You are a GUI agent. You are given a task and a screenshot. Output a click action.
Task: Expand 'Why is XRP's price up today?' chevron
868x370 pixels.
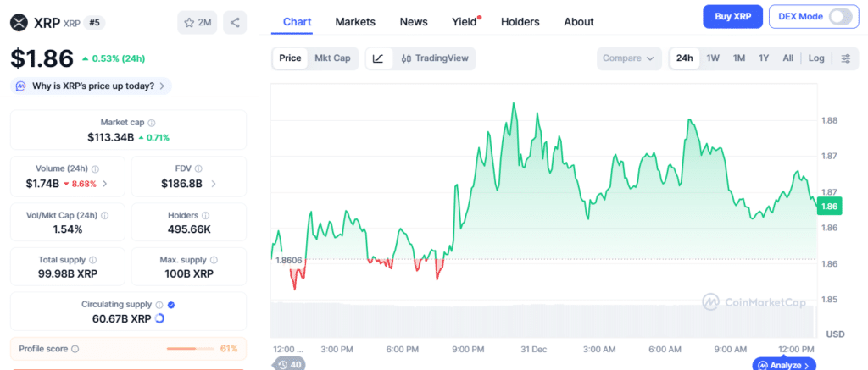[162, 86]
